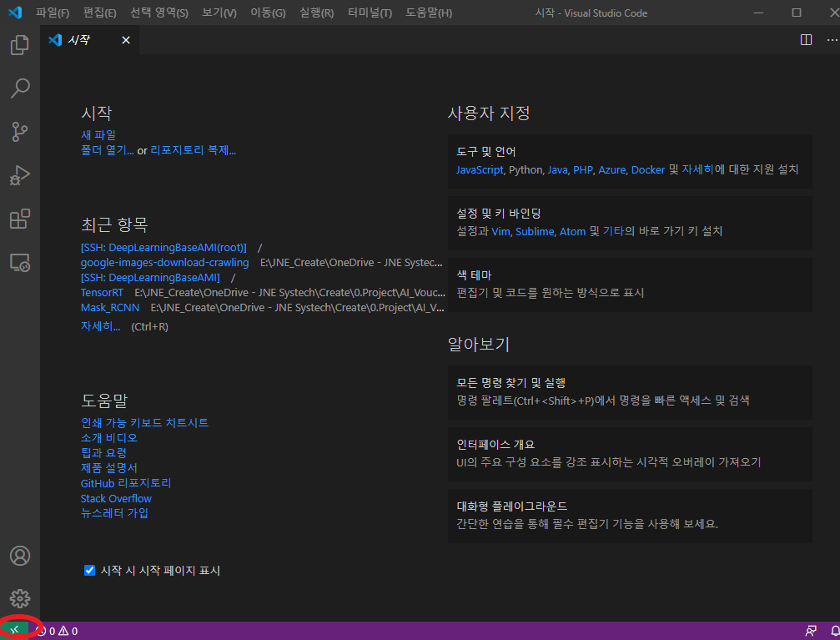Open the 편집(E) menu
Viewport: 840px width, 640px height.
(x=99, y=13)
